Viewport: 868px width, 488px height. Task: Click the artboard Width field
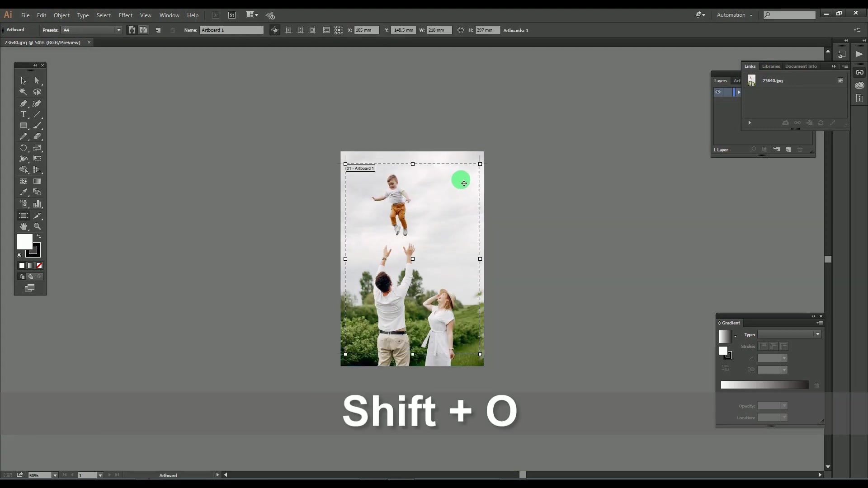[x=439, y=30]
